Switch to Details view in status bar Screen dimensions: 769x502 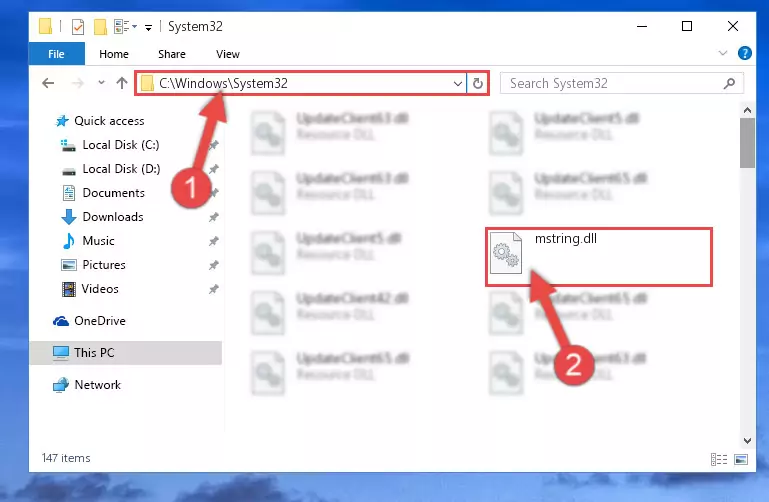[718, 459]
